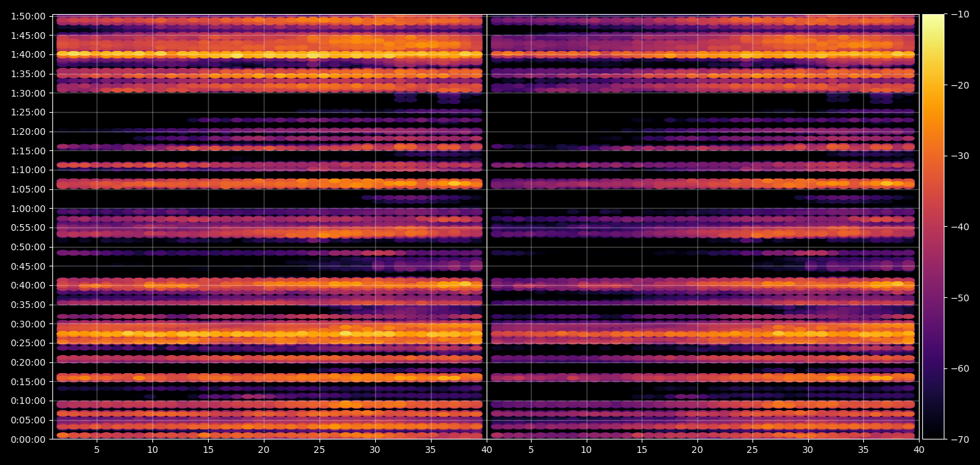The width and height of the screenshot is (980, 465).
Task: Click the 0:10:00 y-axis tick label
Action: coord(28,401)
